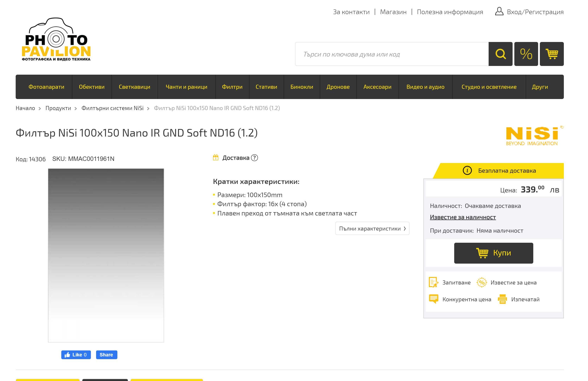Open the Филтри menu
Viewport: 588px width, 381px height.
tap(232, 87)
